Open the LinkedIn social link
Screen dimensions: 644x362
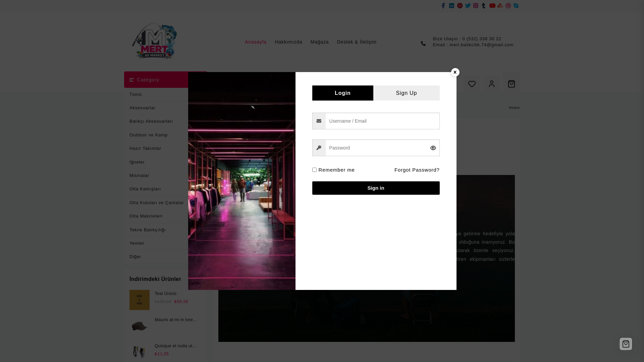pyautogui.click(x=451, y=6)
